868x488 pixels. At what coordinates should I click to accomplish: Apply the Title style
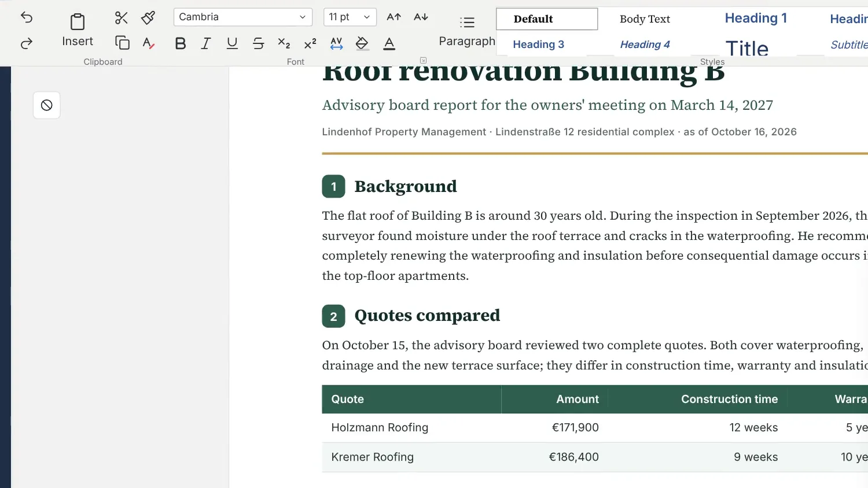coord(747,47)
